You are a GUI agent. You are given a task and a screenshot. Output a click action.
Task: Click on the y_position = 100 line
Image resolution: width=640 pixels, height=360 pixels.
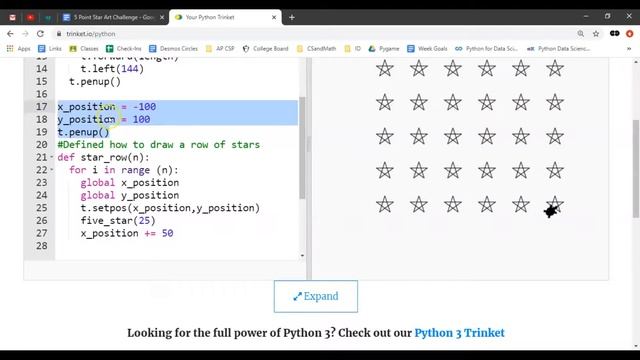click(104, 119)
